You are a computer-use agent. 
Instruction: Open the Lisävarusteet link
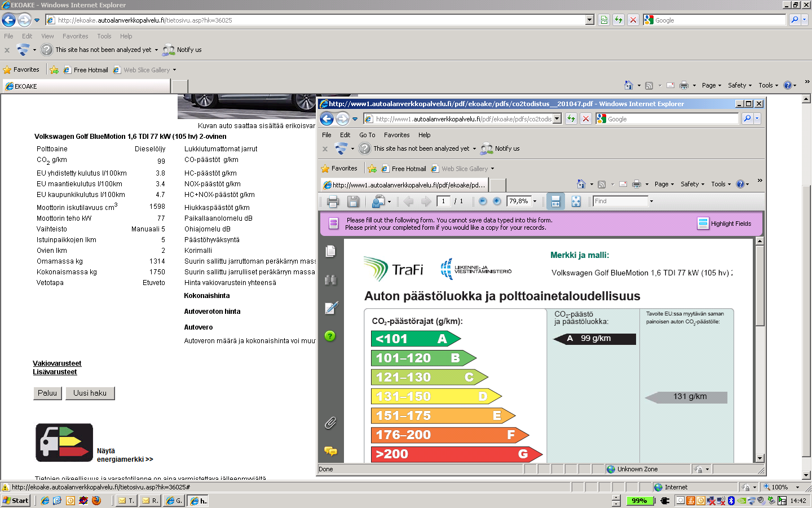pyautogui.click(x=55, y=372)
